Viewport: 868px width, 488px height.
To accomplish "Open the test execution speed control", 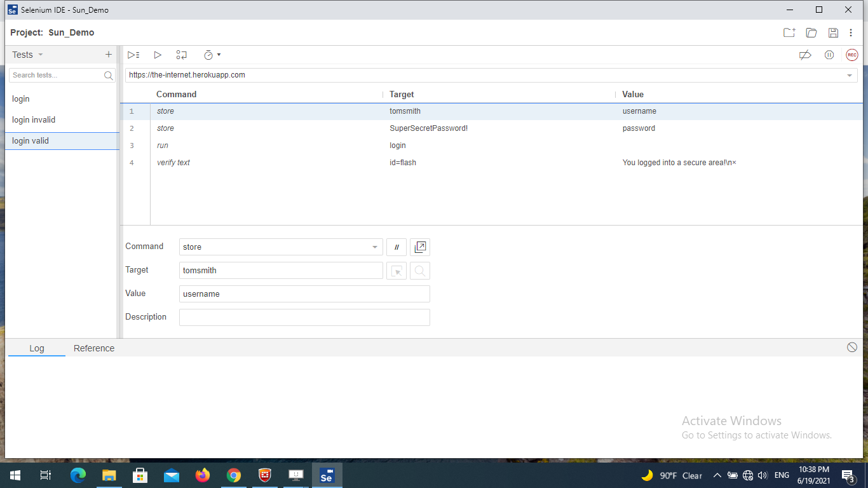I will (212, 55).
